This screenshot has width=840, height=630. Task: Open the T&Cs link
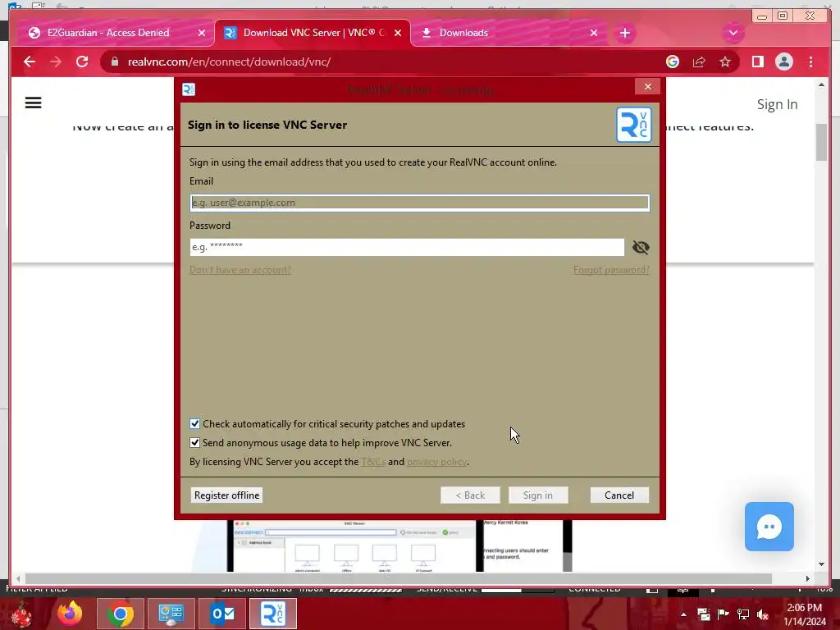[373, 462]
